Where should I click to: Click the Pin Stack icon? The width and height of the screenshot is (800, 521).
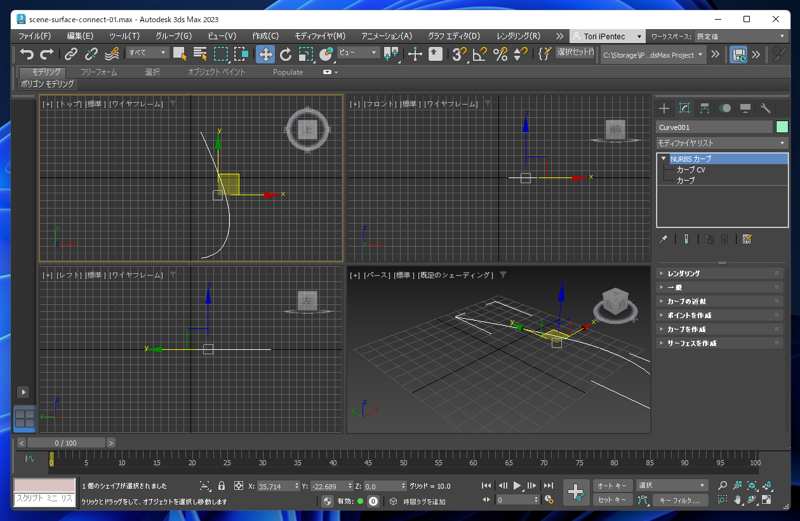(x=663, y=239)
